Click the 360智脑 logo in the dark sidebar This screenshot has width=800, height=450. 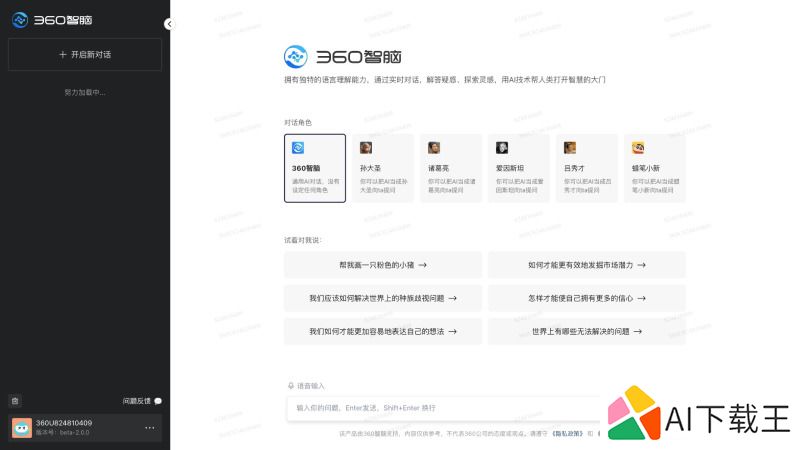point(52,20)
